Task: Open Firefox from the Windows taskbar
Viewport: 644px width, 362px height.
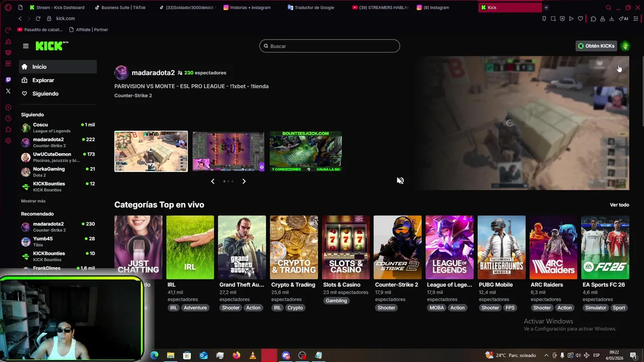Action: click(236, 355)
